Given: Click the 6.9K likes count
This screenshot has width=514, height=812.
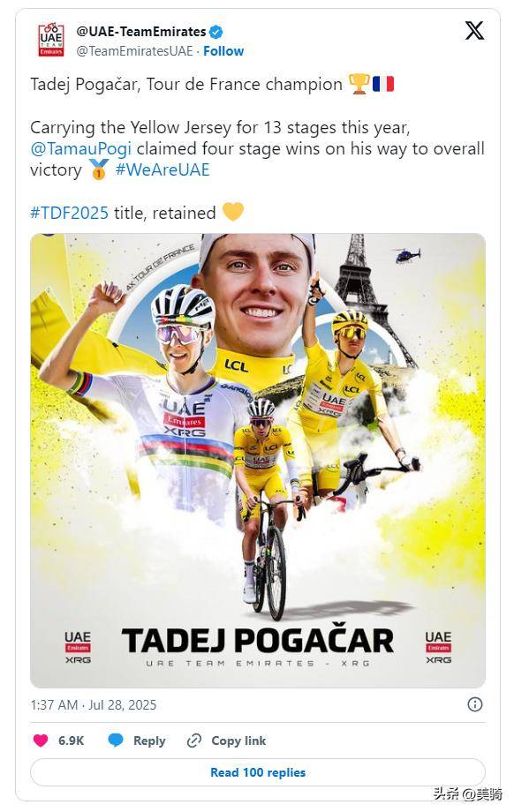Looking at the screenshot, I should (x=71, y=741).
